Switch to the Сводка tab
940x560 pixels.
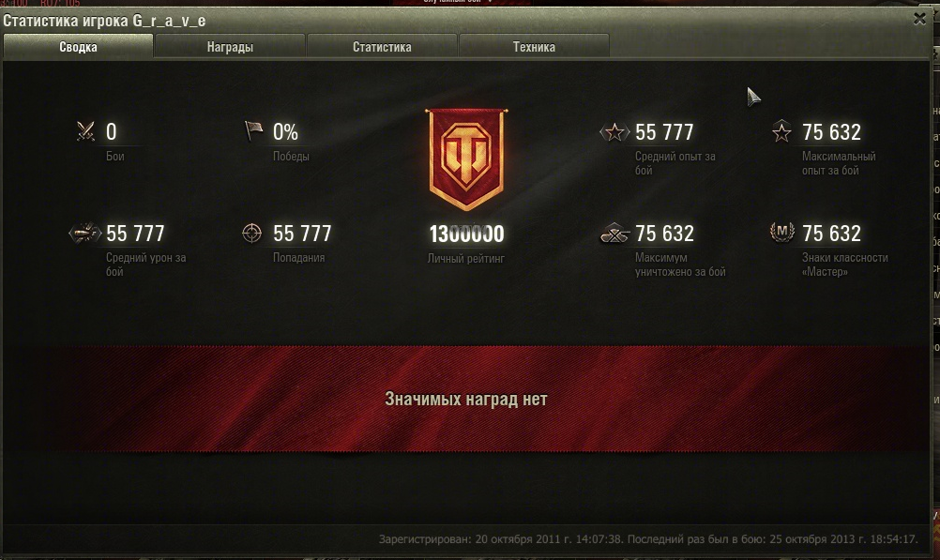pos(78,46)
